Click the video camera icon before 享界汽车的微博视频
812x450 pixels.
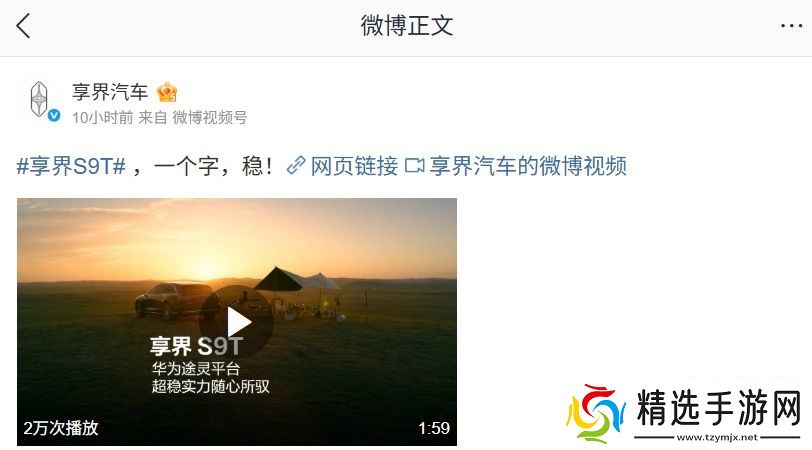(x=414, y=166)
